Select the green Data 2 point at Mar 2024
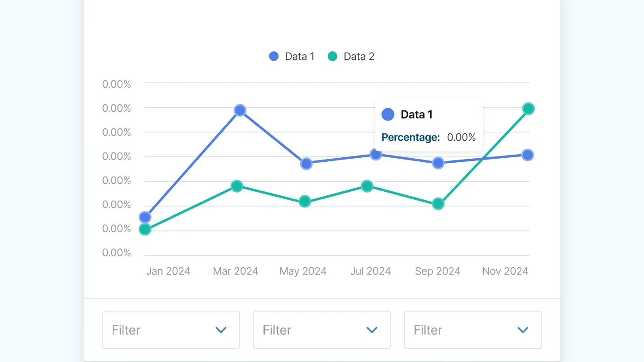The width and height of the screenshot is (644, 362). pos(237,186)
